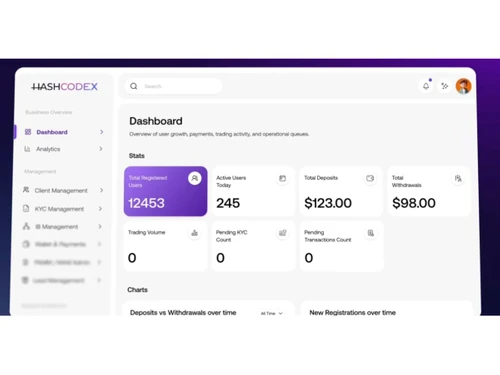The width and height of the screenshot is (500, 375).
Task: Click the $123.00 deposits value
Action: pos(328,203)
